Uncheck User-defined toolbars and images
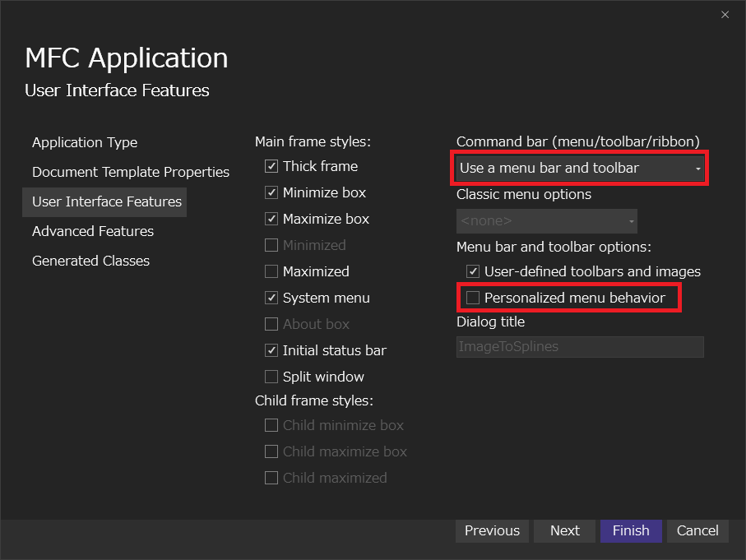 (x=473, y=271)
